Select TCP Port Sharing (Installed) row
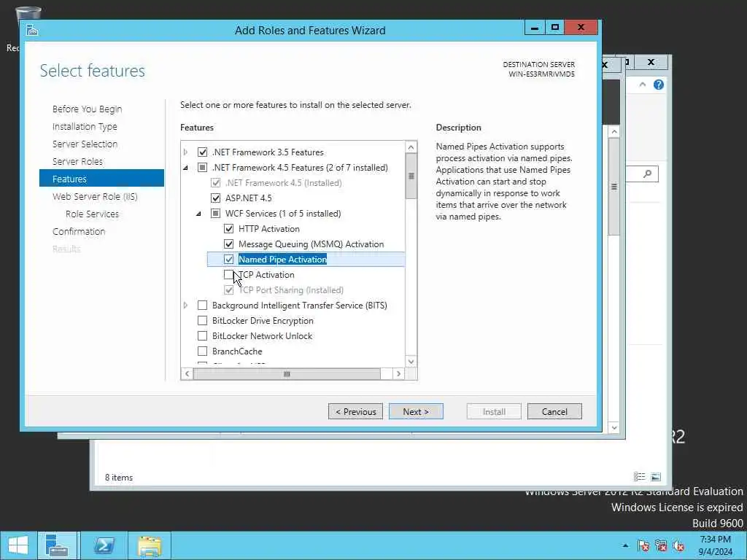 (291, 290)
